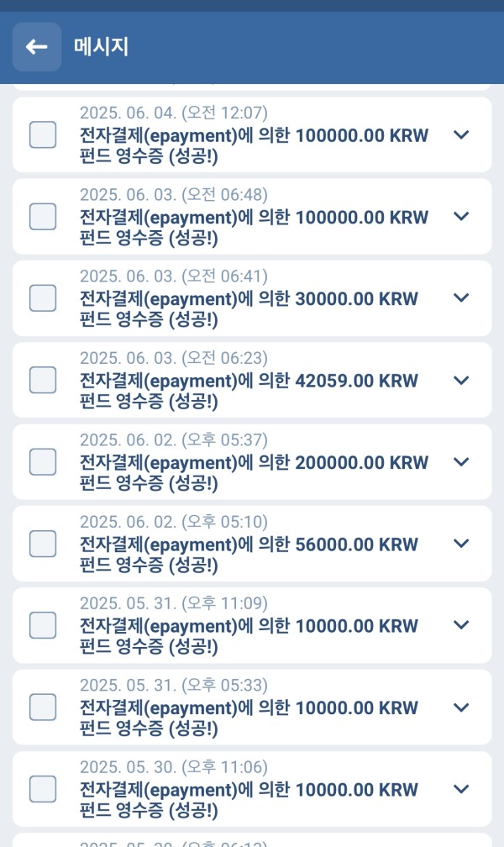Check the 200000.00 KRW message box
The width and height of the screenshot is (504, 847).
(43, 461)
